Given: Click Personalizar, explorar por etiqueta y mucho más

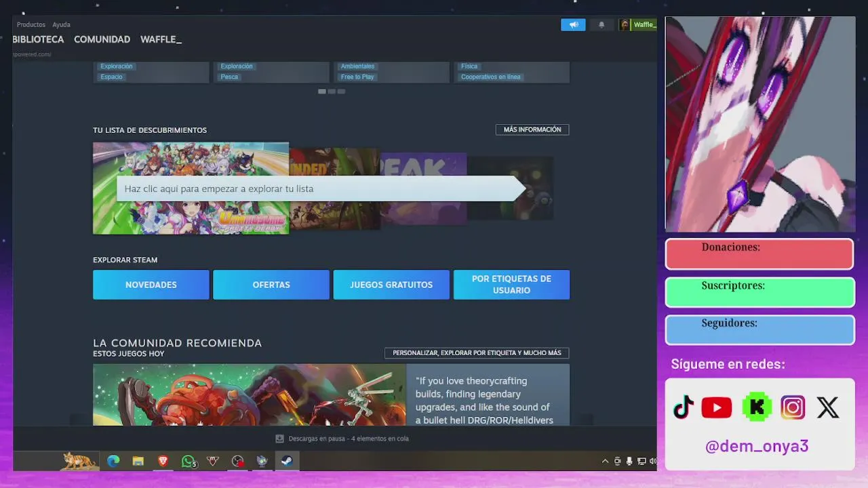Looking at the screenshot, I should click(477, 353).
